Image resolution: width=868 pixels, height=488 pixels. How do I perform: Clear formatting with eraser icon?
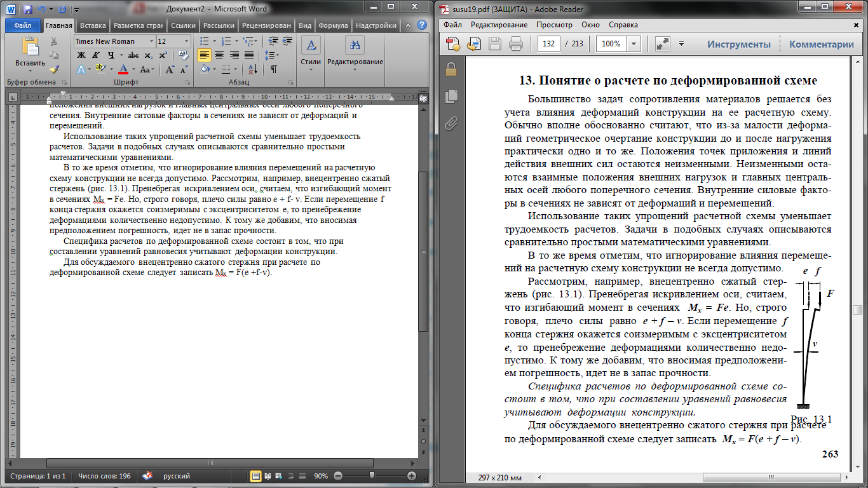(x=184, y=55)
